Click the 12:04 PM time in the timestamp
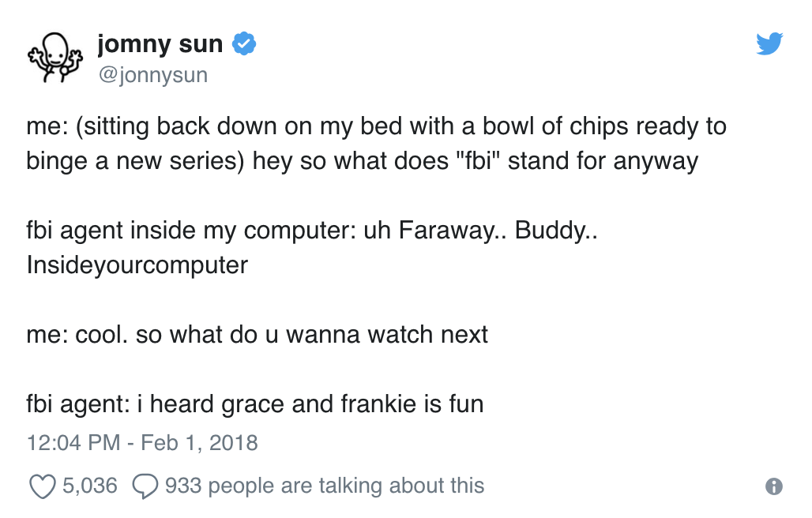Screen dimensions: 812x518 [x=73, y=441]
